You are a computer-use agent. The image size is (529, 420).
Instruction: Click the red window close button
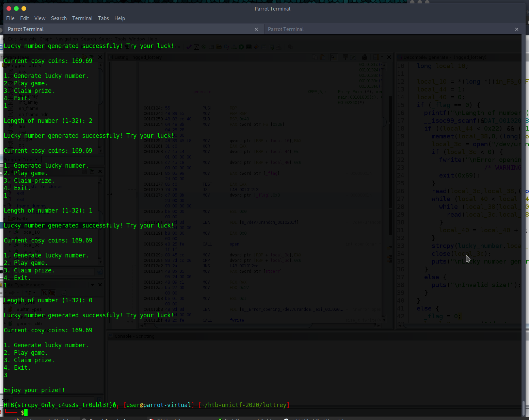[x=9, y=9]
